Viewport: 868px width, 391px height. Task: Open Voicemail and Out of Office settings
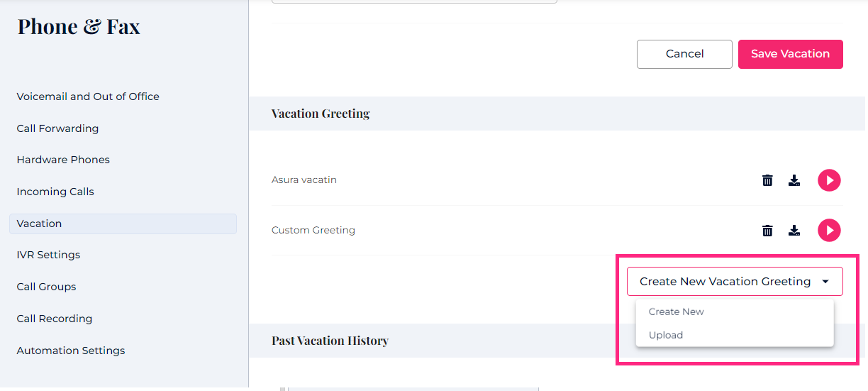click(x=88, y=97)
